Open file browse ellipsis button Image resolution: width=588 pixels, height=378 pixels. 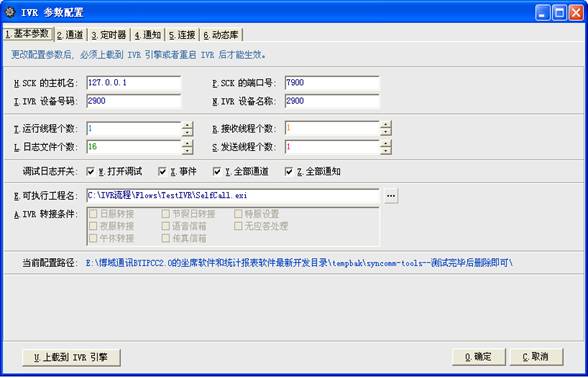pyautogui.click(x=391, y=196)
